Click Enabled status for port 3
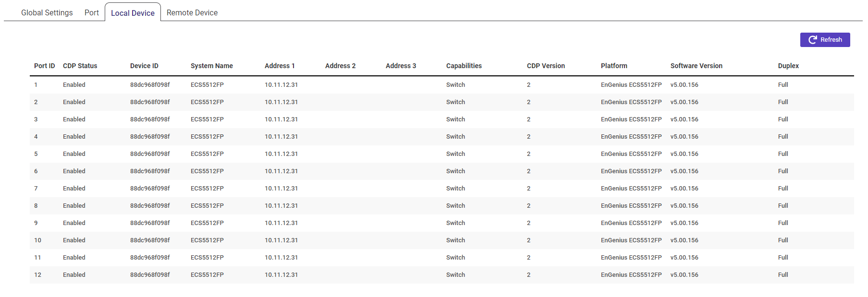 pyautogui.click(x=74, y=119)
